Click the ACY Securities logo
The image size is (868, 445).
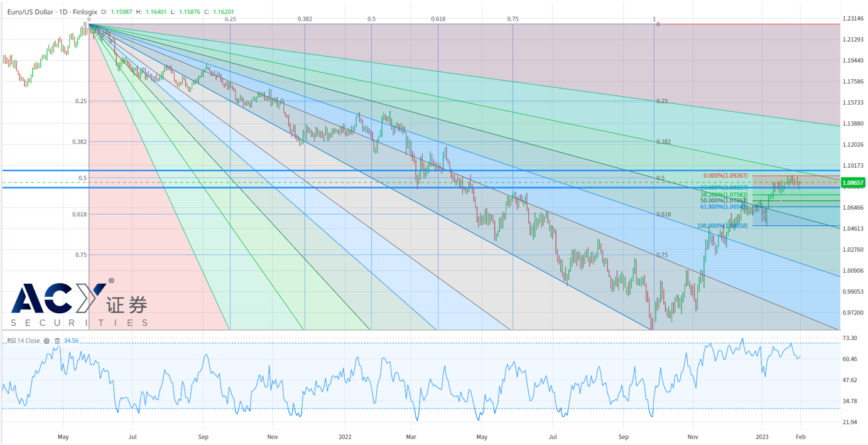click(80, 304)
